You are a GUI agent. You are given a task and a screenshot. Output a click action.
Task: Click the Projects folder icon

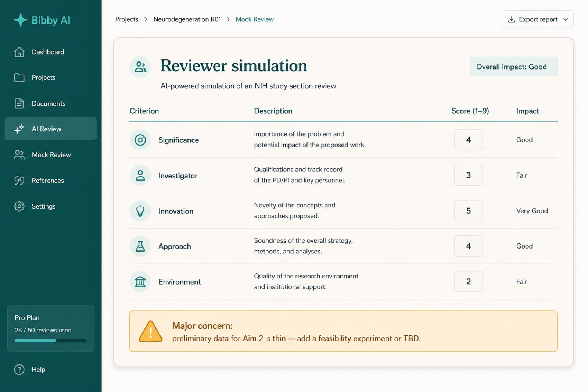point(19,78)
